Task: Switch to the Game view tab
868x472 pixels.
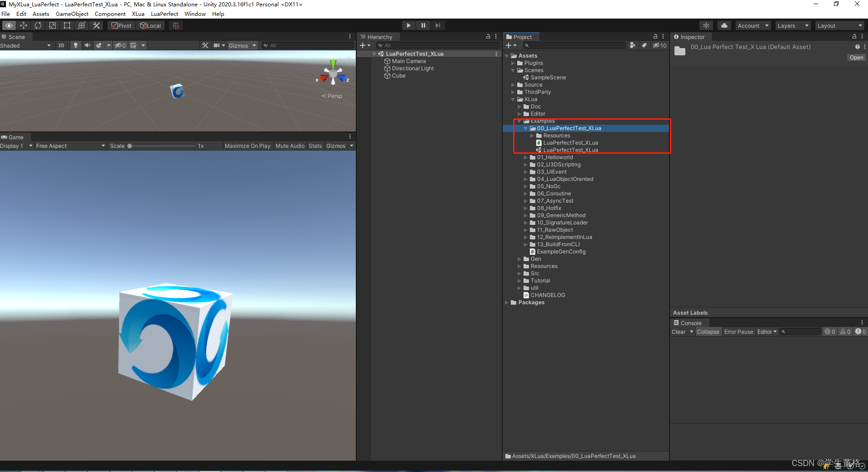Action: (x=15, y=137)
